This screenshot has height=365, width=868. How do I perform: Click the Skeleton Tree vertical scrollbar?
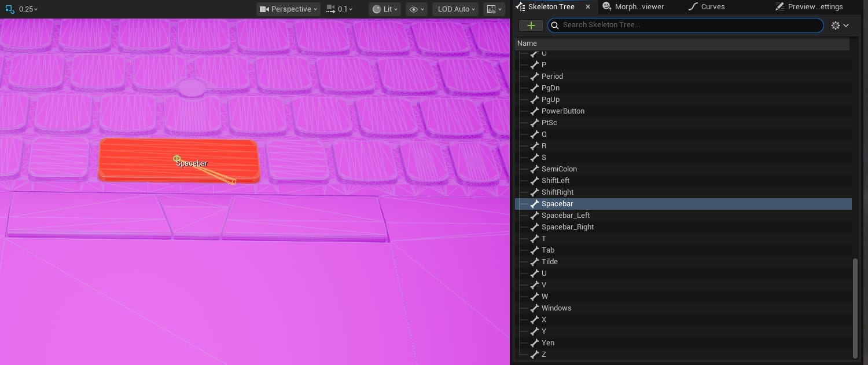click(855, 307)
